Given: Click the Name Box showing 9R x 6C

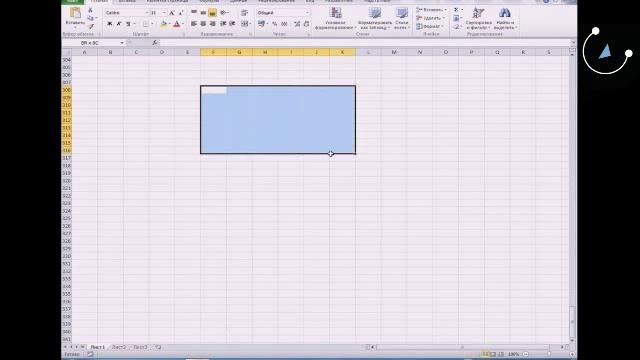Looking at the screenshot, I should (91, 43).
